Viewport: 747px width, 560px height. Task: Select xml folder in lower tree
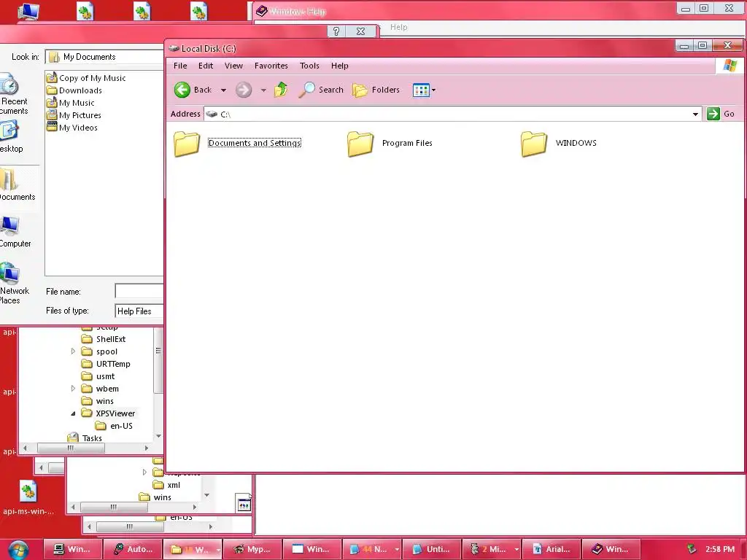tap(166, 485)
